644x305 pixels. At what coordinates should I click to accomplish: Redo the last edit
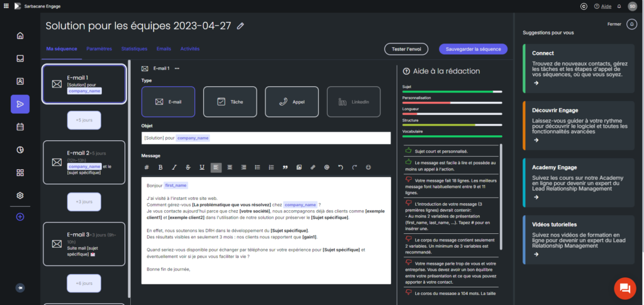[x=355, y=167]
